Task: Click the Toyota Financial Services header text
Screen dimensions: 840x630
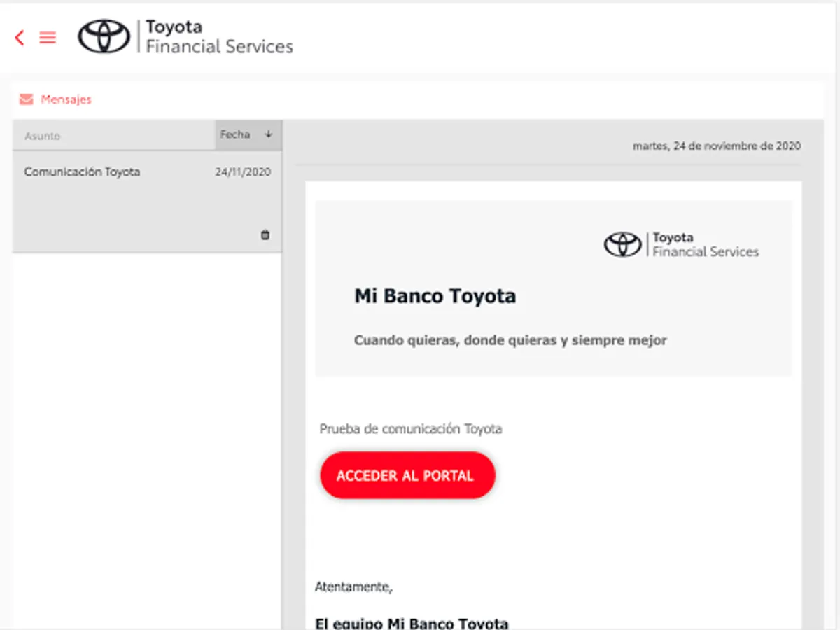Action: click(219, 37)
